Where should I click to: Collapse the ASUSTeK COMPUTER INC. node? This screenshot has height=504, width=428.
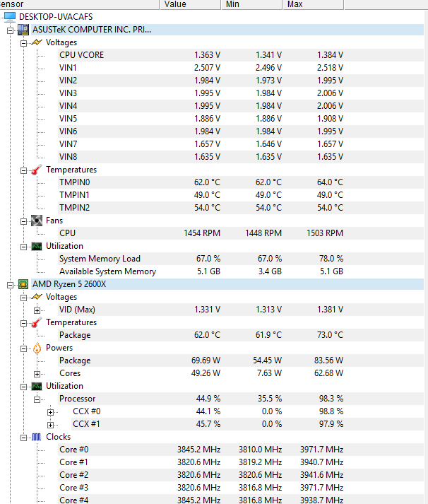click(11, 31)
